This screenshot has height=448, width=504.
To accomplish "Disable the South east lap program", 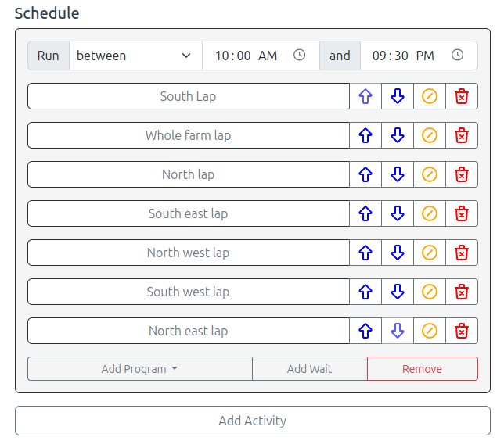I will tap(430, 213).
